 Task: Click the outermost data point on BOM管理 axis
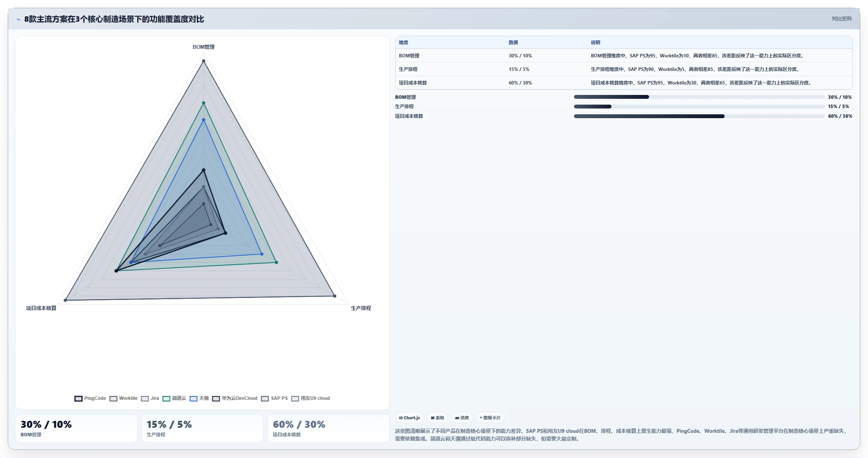203,61
